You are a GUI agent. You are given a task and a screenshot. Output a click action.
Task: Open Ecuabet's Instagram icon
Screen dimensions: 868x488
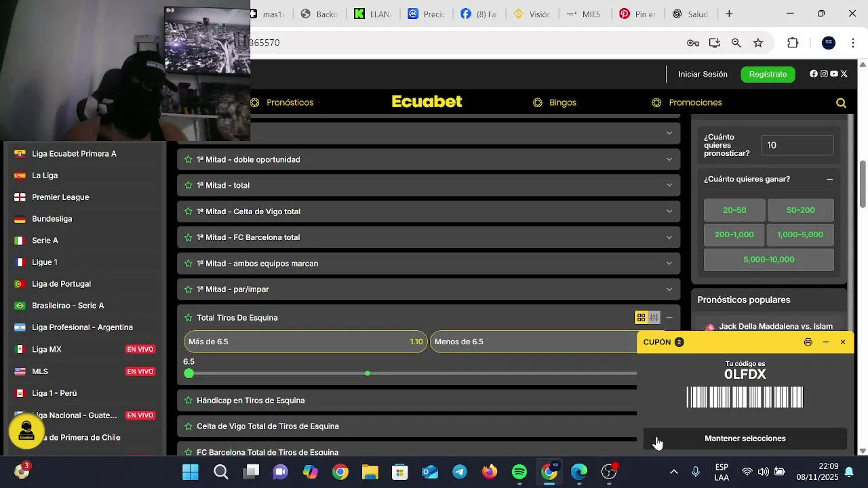click(x=824, y=74)
